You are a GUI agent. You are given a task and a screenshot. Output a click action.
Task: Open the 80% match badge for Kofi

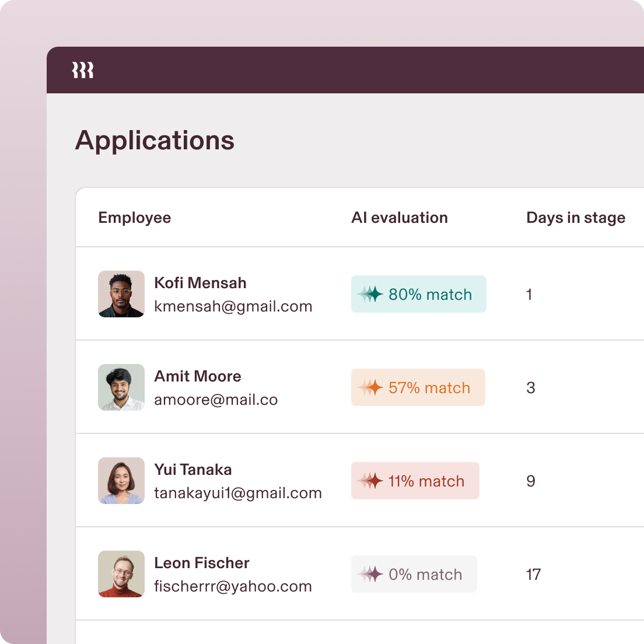[418, 294]
